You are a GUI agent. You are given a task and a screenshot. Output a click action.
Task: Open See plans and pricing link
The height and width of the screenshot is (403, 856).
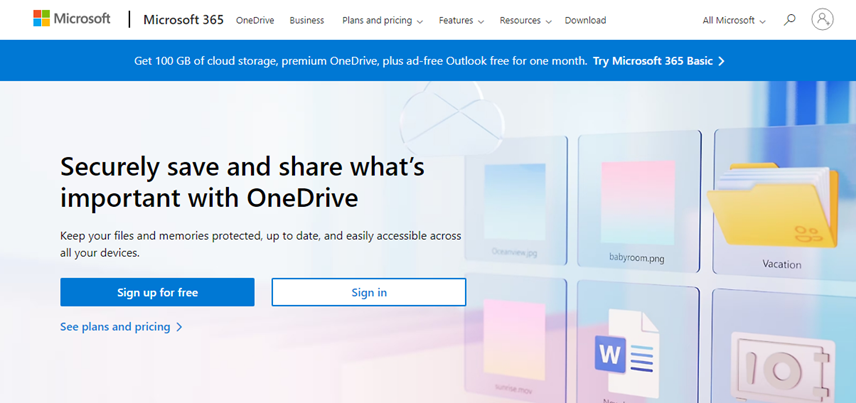tap(121, 327)
